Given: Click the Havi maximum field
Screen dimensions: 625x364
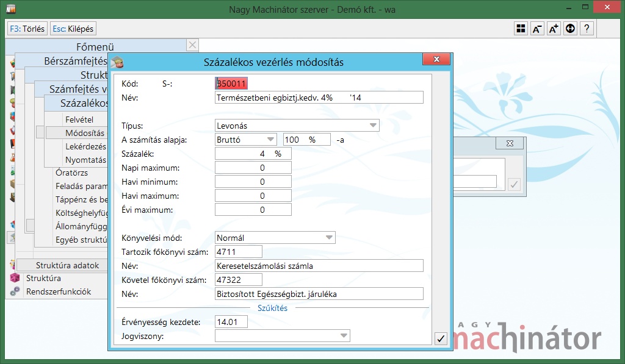Looking at the screenshot, I should pos(253,196).
